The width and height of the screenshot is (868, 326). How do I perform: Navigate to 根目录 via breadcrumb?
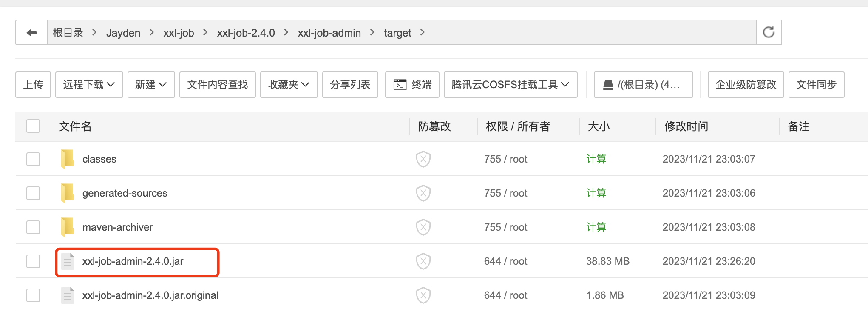pyautogui.click(x=68, y=32)
